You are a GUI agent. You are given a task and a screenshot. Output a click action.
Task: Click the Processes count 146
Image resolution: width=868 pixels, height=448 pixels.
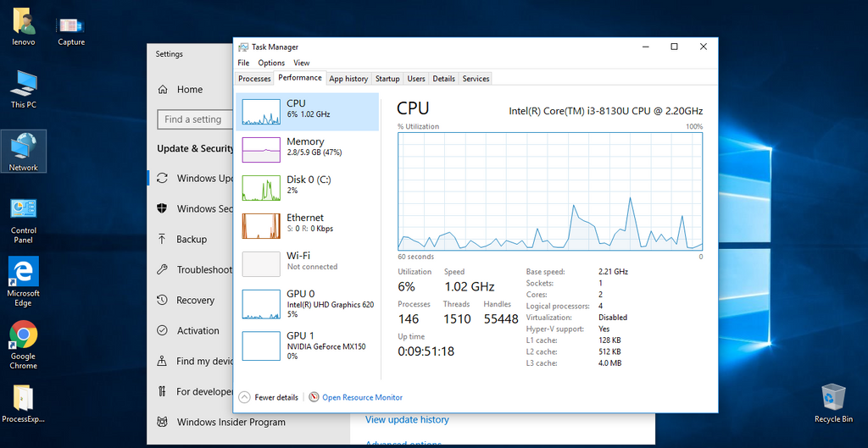click(409, 319)
